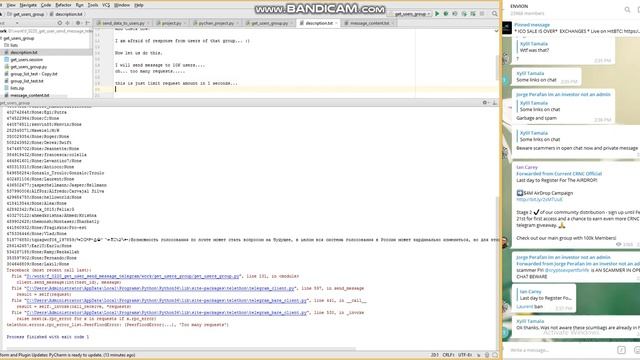The width and height of the screenshot is (640, 360).
Task: Click the collapse all icon in Project panel
Action: pos(68,23)
